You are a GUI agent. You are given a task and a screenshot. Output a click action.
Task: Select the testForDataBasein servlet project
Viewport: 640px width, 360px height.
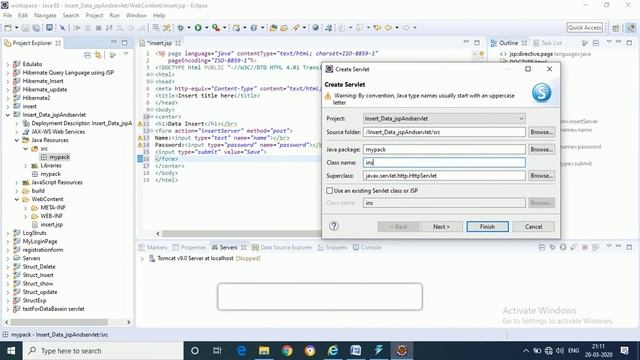click(53, 309)
